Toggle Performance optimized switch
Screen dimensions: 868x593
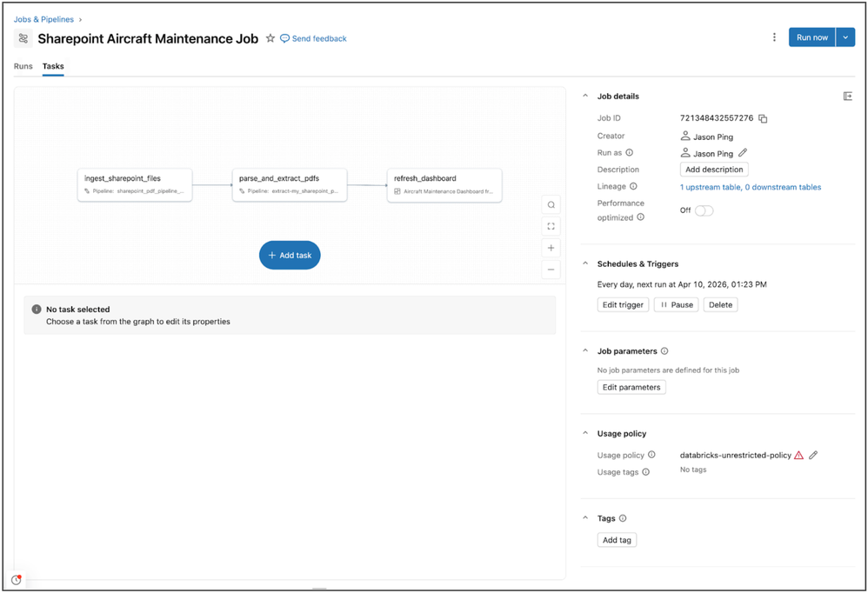click(704, 210)
